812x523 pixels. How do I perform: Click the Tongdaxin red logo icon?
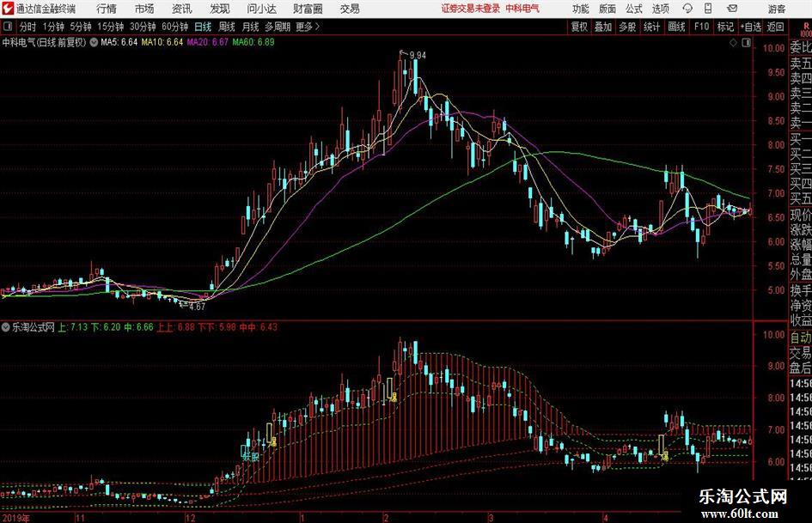pos(8,9)
